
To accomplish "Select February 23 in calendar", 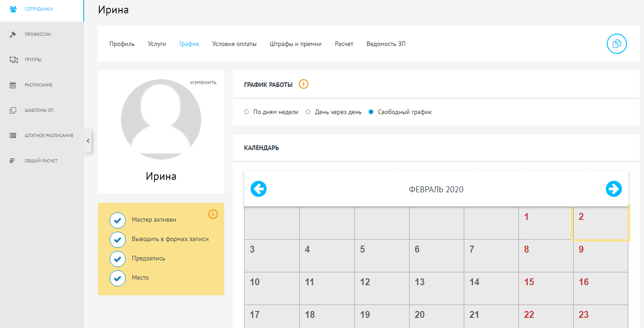I will pyautogui.click(x=601, y=316).
